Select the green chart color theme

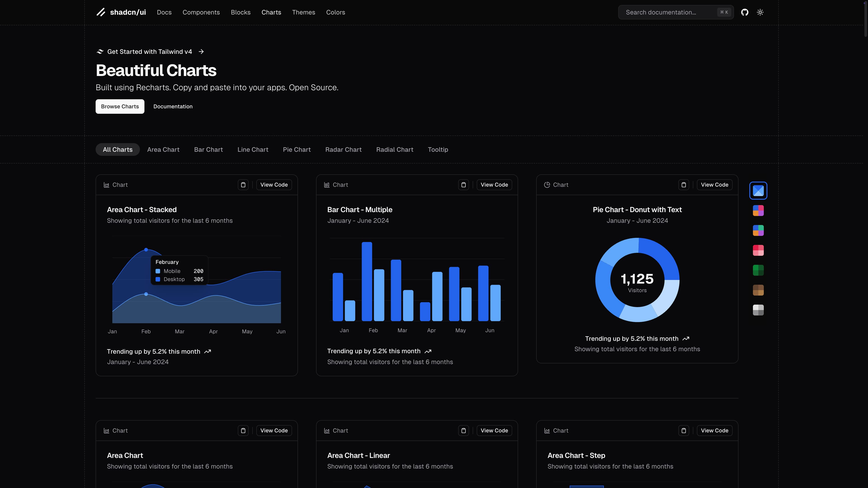pyautogui.click(x=758, y=270)
